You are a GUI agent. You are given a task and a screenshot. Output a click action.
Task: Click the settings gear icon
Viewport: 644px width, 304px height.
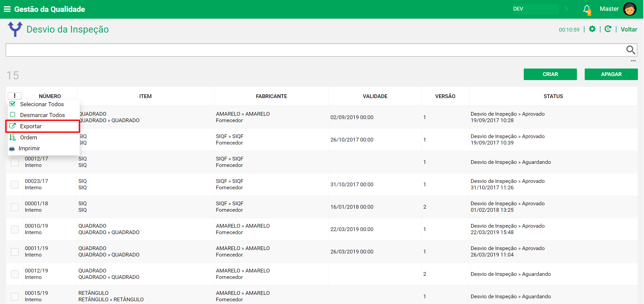(x=592, y=29)
